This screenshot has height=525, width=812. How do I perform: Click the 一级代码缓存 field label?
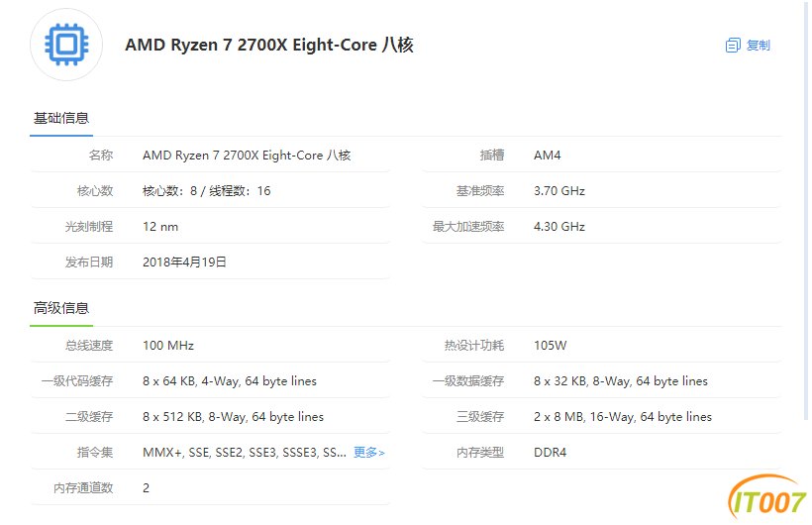(x=77, y=381)
